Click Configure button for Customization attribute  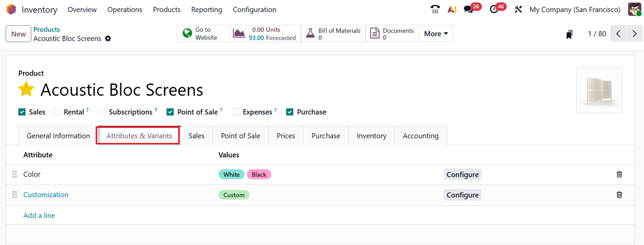[x=462, y=195]
